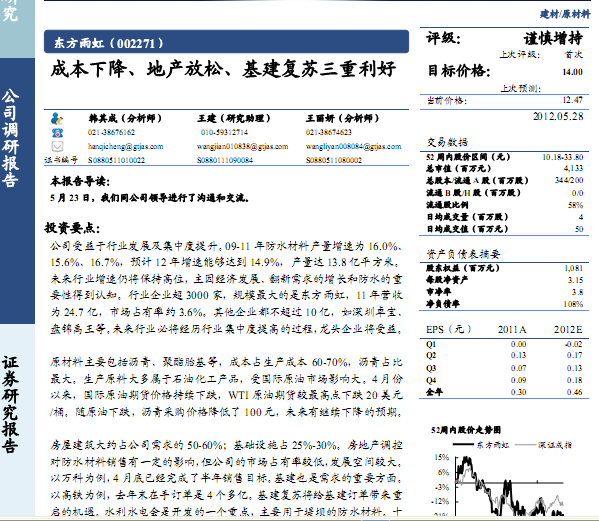Click the 流通股比例 value 58%
Screen dimensions: 599x521
click(x=575, y=205)
